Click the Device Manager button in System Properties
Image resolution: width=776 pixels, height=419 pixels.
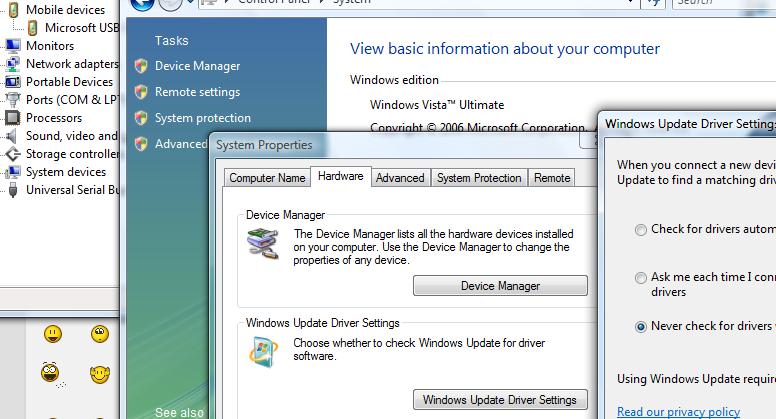click(500, 286)
